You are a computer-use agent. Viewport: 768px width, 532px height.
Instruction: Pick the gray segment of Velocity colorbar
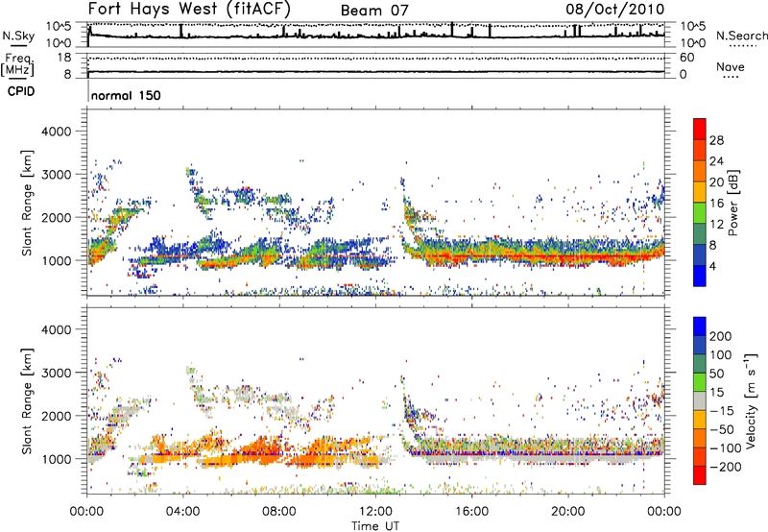(x=700, y=400)
